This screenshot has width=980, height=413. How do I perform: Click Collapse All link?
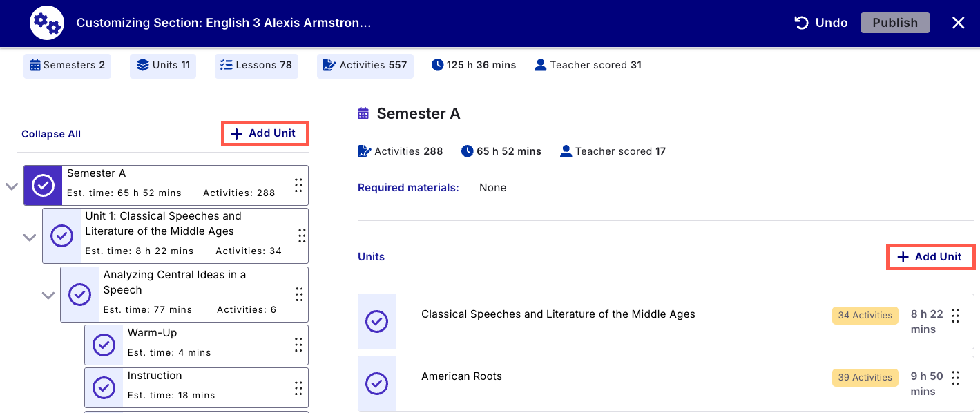[x=51, y=134]
